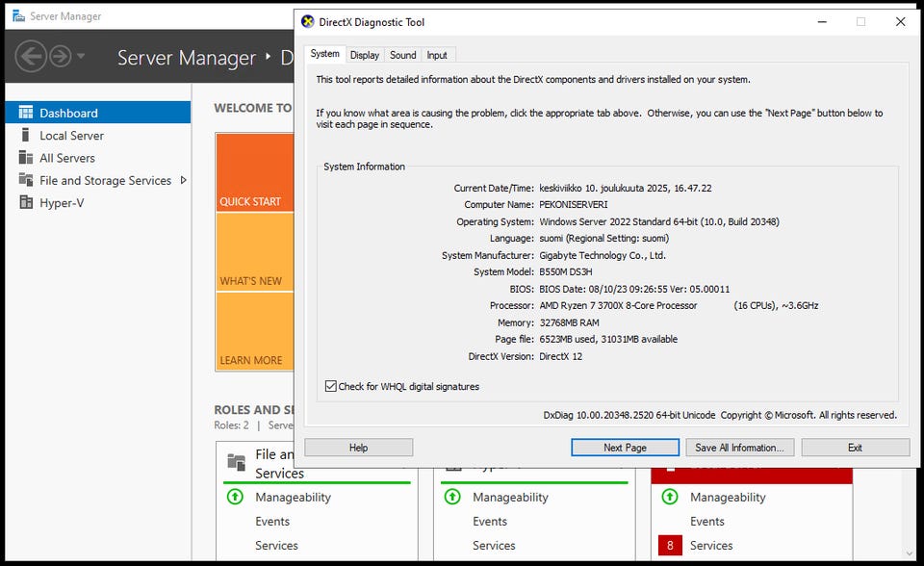924x566 pixels.
Task: Click Events in the middle role tile
Action: click(490, 521)
